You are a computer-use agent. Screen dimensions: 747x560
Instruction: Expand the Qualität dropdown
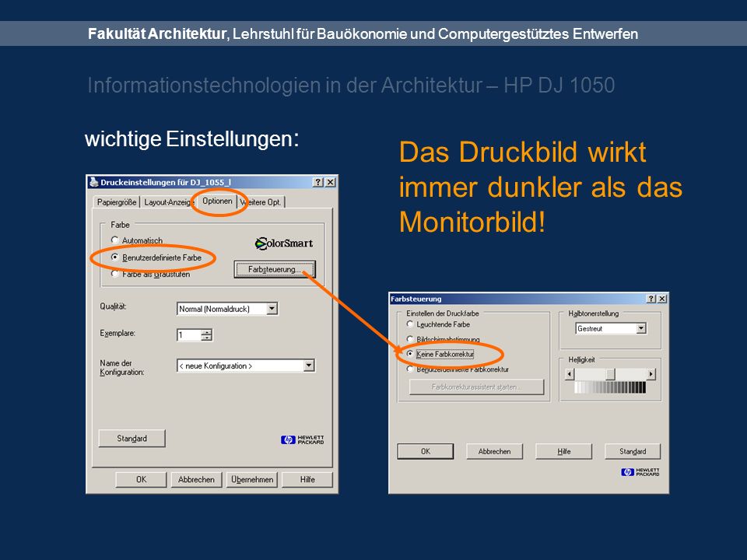coord(272,309)
